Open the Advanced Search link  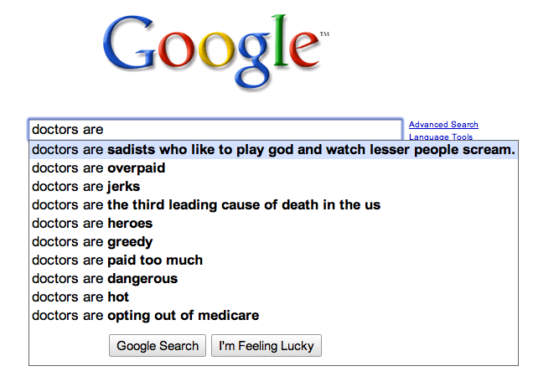point(443,125)
